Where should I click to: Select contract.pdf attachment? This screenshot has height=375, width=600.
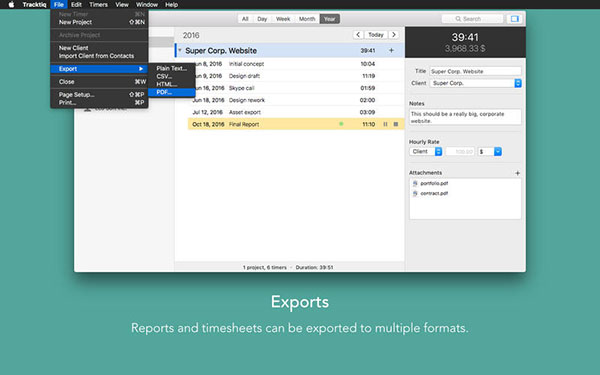(465, 193)
